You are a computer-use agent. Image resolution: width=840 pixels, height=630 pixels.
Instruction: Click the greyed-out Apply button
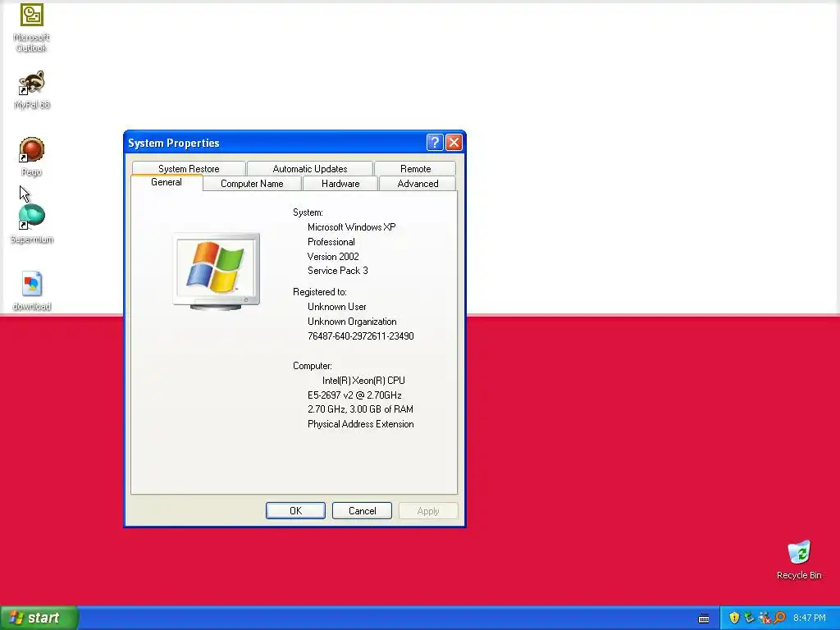428,510
